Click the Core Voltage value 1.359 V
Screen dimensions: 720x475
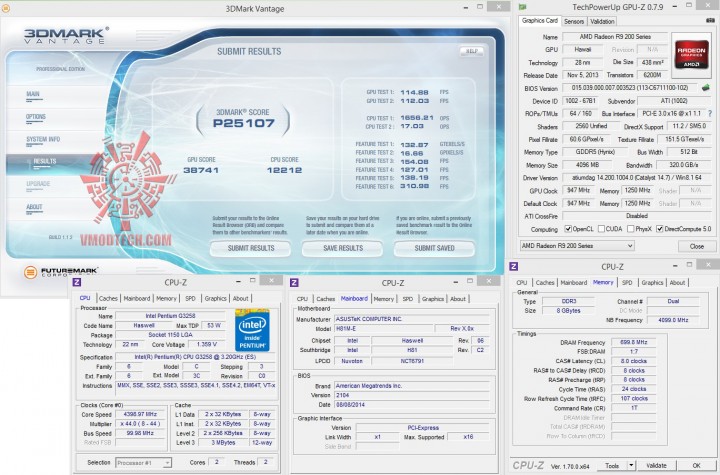pos(206,344)
